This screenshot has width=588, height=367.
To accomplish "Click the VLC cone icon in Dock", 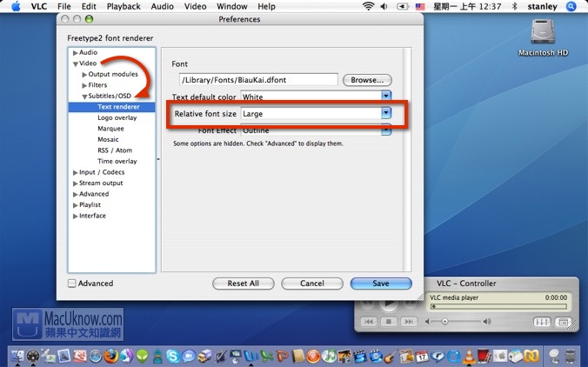I will (469, 356).
